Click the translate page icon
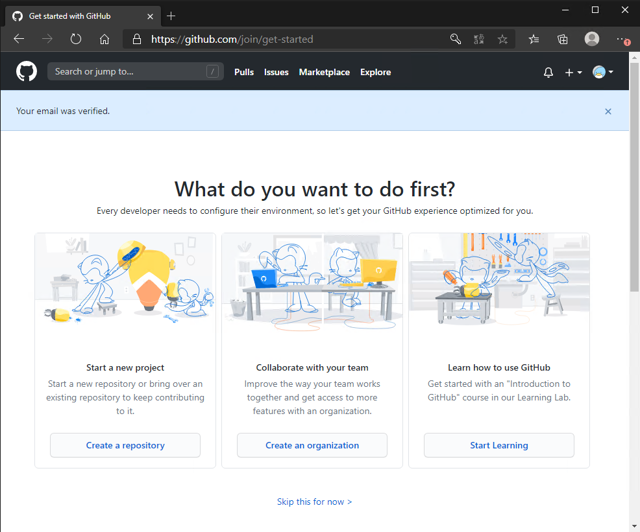640x532 pixels. click(479, 39)
